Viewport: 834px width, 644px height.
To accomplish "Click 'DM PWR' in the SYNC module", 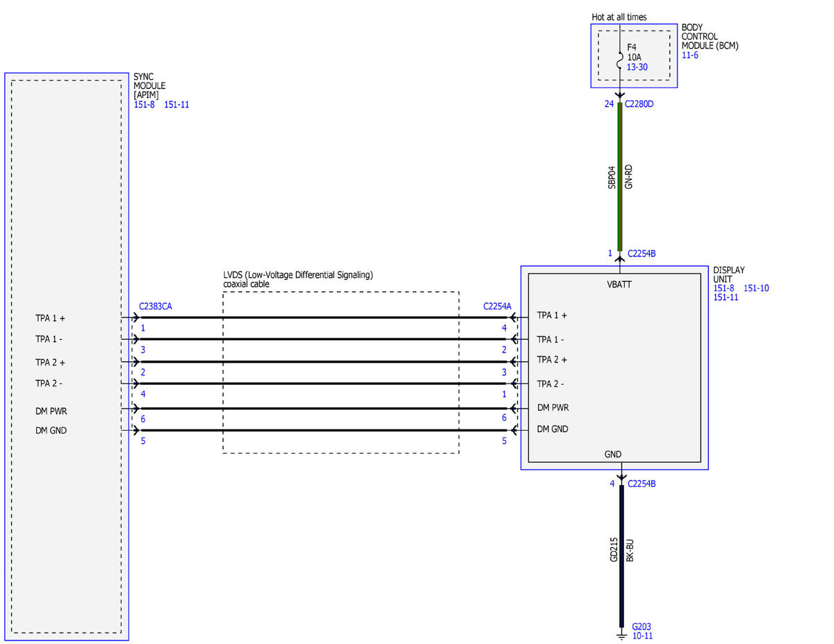I will [51, 411].
